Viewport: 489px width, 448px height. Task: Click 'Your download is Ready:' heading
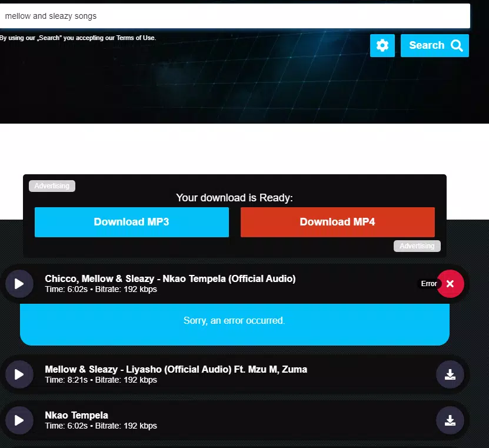pyautogui.click(x=235, y=198)
